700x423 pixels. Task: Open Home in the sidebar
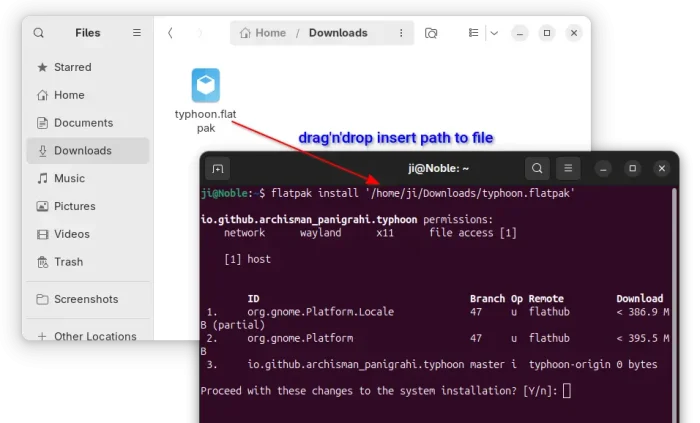click(x=88, y=95)
